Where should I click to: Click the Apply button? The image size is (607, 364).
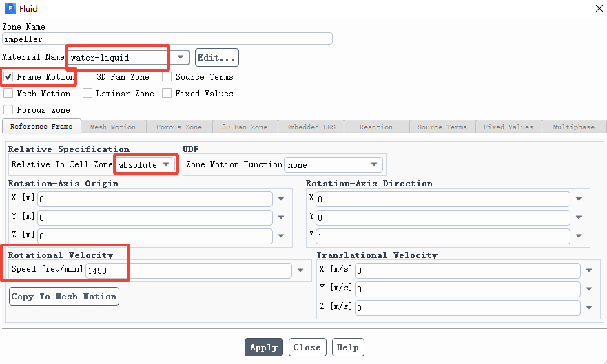coord(264,347)
